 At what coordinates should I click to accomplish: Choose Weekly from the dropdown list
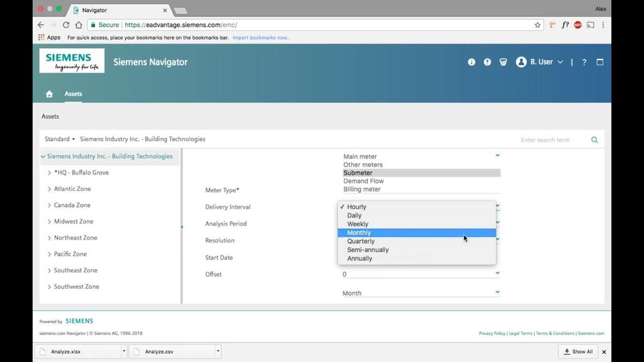point(416,224)
